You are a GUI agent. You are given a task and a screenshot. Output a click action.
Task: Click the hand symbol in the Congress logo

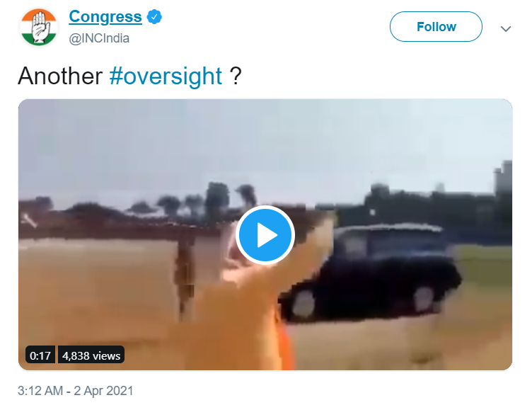point(40,28)
